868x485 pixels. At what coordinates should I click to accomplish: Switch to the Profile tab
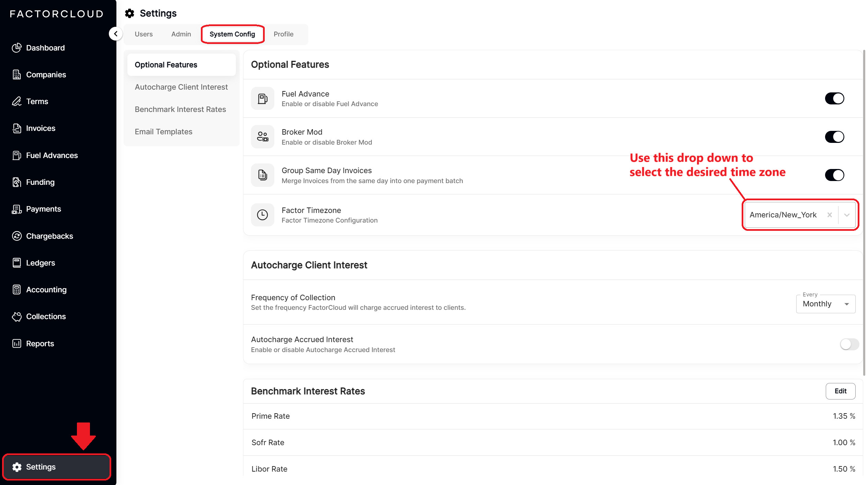283,34
